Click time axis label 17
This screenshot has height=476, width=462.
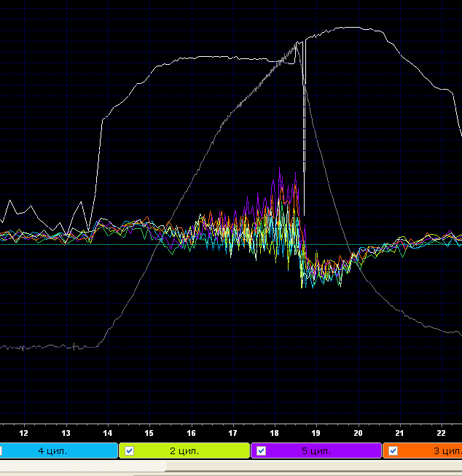[232, 433]
